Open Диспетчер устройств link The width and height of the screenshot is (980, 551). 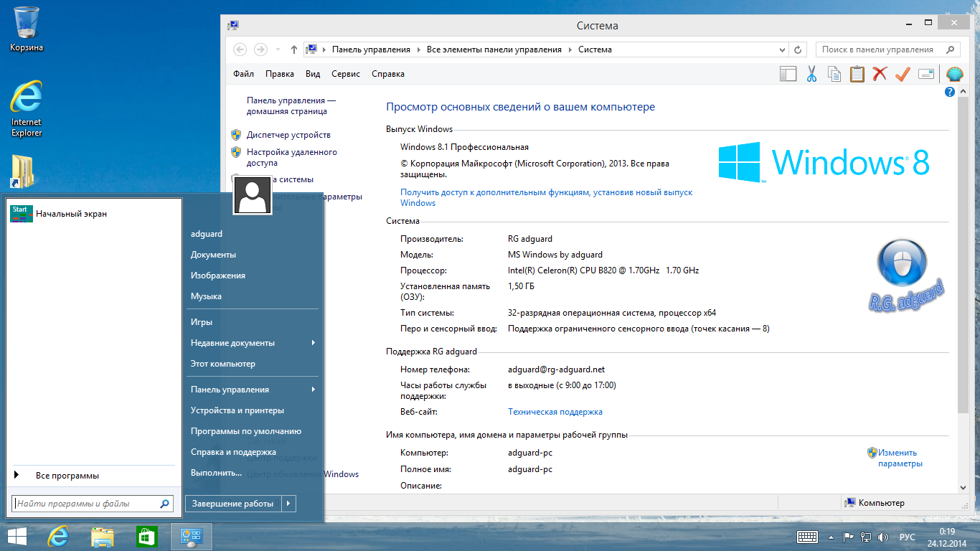[x=288, y=135]
